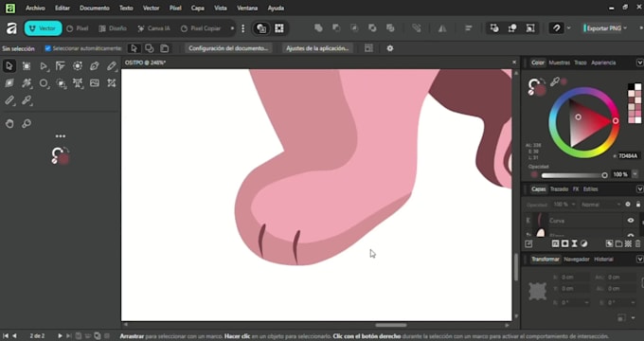Image resolution: width=644 pixels, height=341 pixels.
Task: Toggle the layer lock icon
Action: (x=637, y=205)
